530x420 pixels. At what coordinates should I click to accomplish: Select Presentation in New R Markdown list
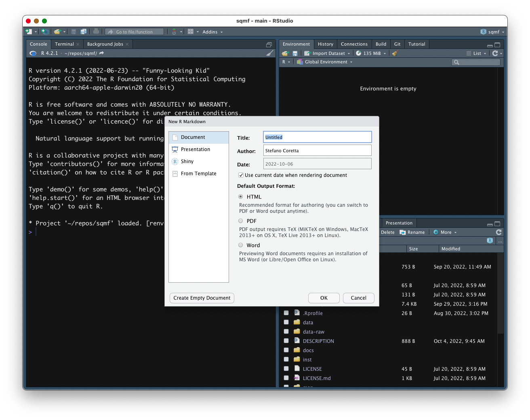point(199,149)
